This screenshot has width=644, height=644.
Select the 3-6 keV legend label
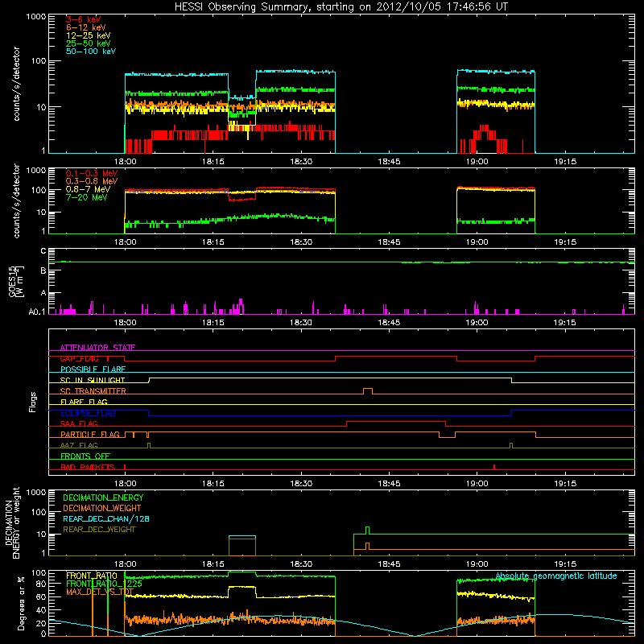(83, 19)
